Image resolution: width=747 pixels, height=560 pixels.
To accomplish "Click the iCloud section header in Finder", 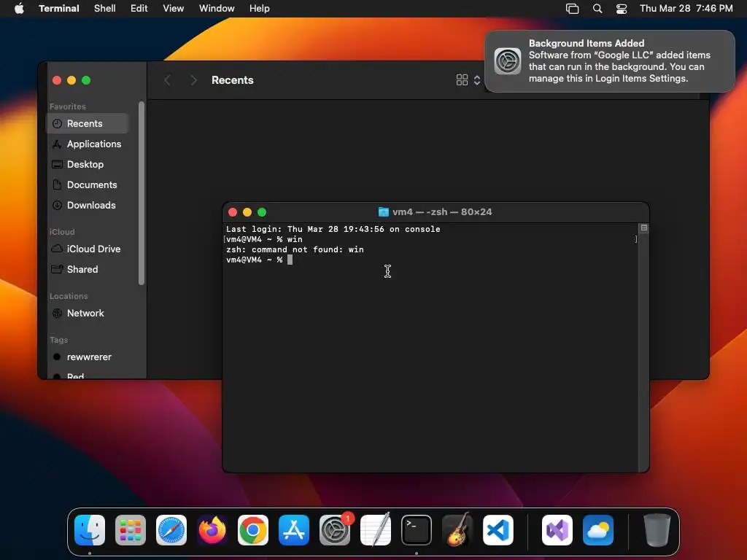I will click(x=62, y=232).
